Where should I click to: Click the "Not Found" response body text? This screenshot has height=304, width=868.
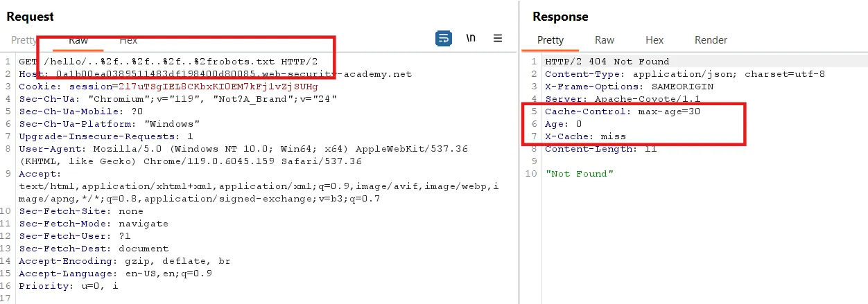(579, 174)
